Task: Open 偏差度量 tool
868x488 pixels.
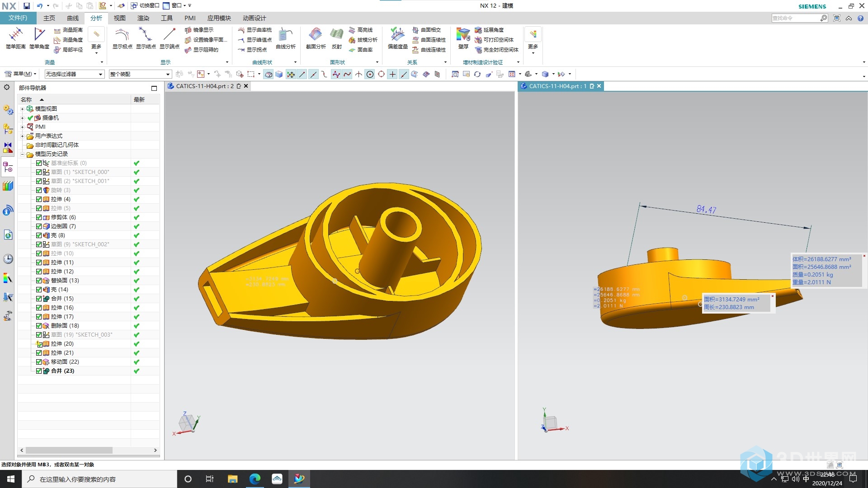Action: coord(397,38)
